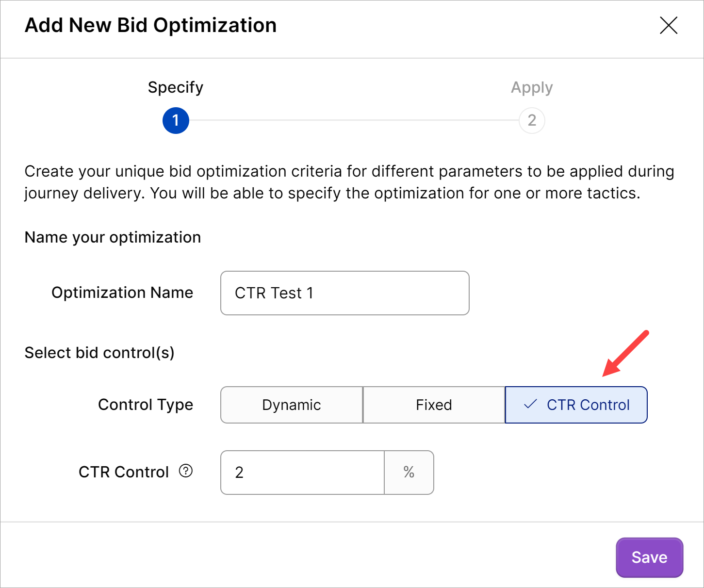Click the Control Type label
Image resolution: width=704 pixels, height=588 pixels.
(x=146, y=405)
